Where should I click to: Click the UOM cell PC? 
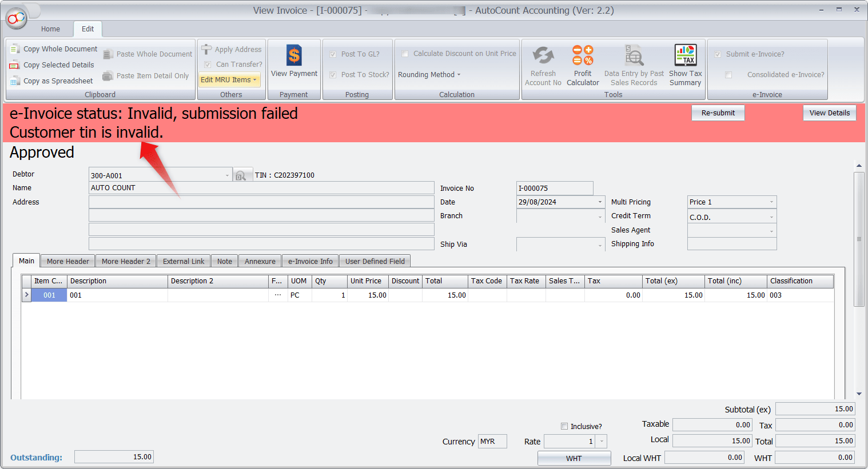[x=300, y=295]
